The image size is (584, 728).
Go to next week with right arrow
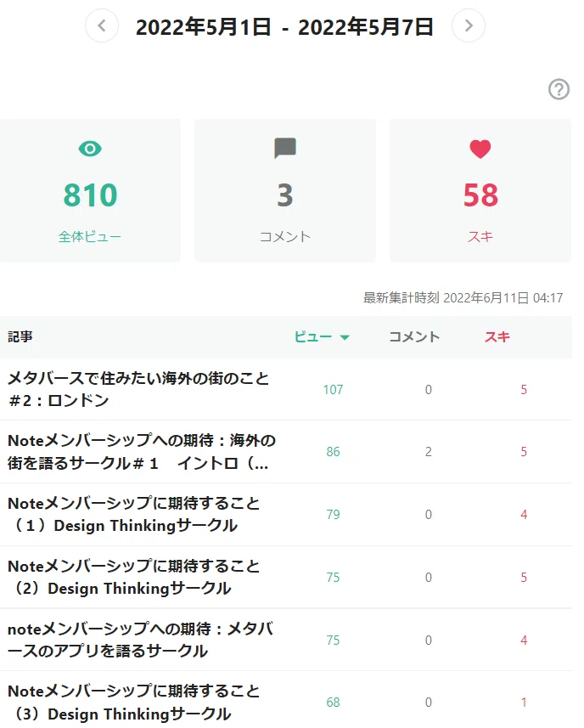point(469,25)
